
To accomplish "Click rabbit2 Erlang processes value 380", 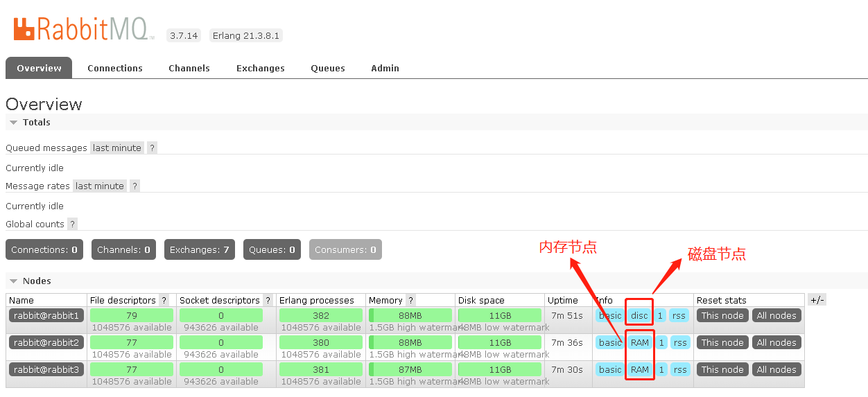I will (x=321, y=342).
